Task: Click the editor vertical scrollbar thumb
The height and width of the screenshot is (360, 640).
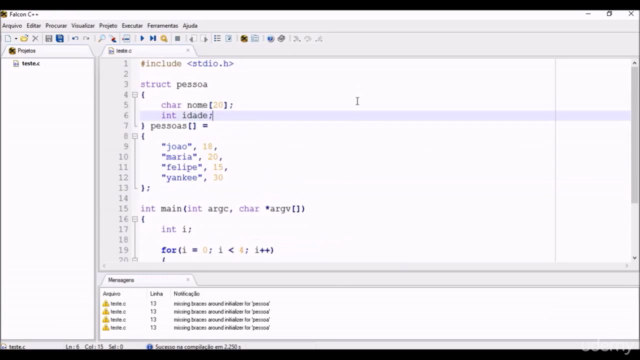Action: pyautogui.click(x=634, y=135)
